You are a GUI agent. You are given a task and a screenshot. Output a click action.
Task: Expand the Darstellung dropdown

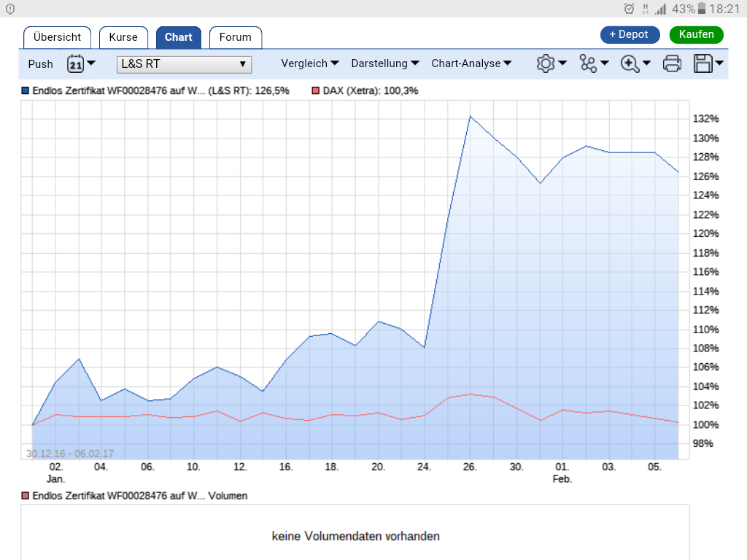coord(385,63)
